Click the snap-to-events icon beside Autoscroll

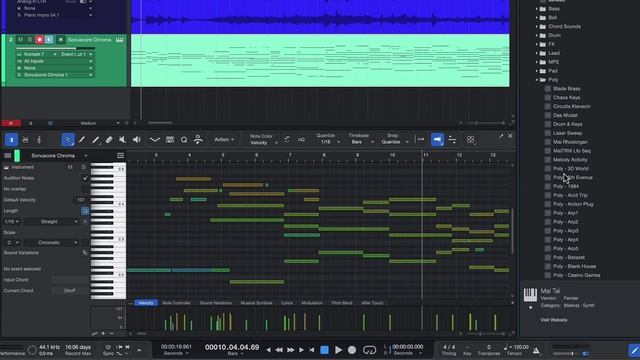452,140
